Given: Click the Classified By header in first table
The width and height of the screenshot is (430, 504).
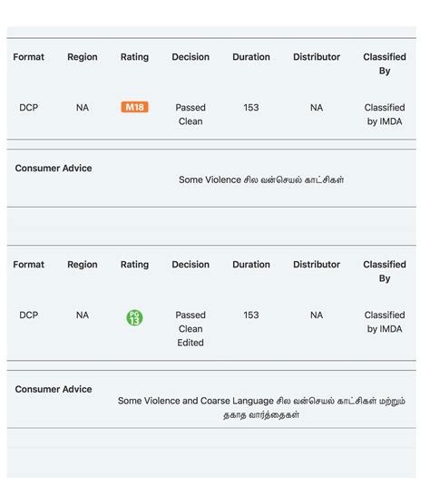Looking at the screenshot, I should 385,63.
